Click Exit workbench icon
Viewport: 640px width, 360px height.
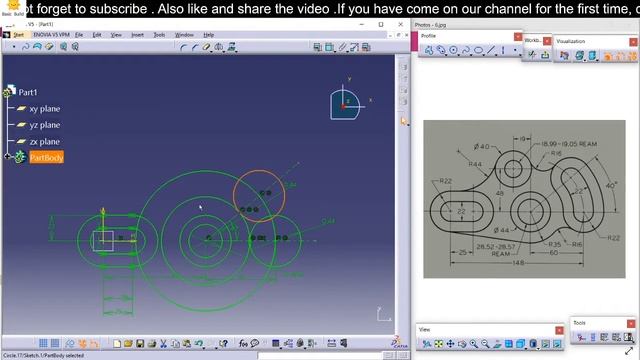(x=545, y=55)
